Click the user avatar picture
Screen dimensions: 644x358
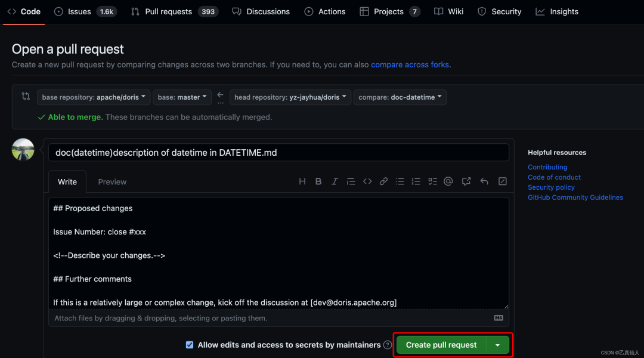tap(23, 150)
